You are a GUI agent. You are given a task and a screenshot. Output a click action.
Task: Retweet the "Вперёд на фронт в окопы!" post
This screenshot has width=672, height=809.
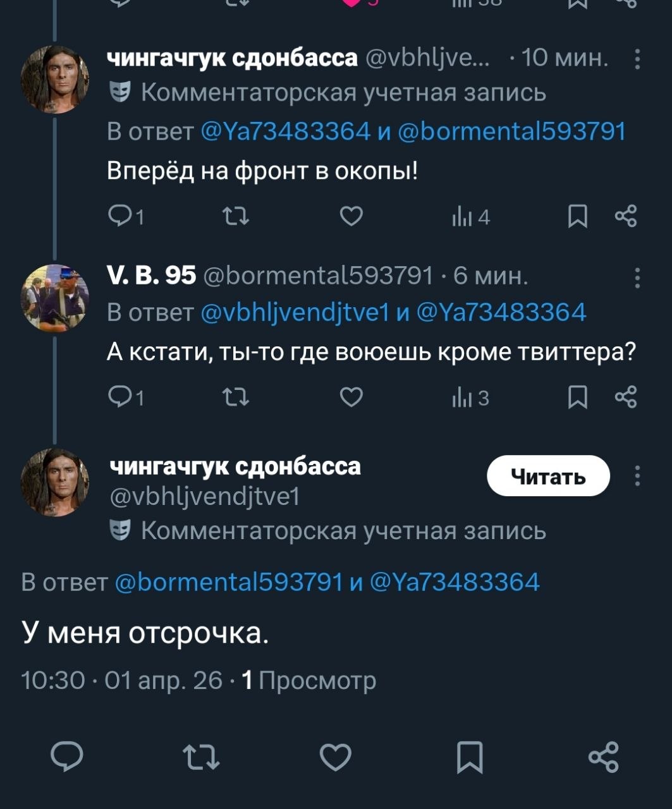[x=236, y=217]
